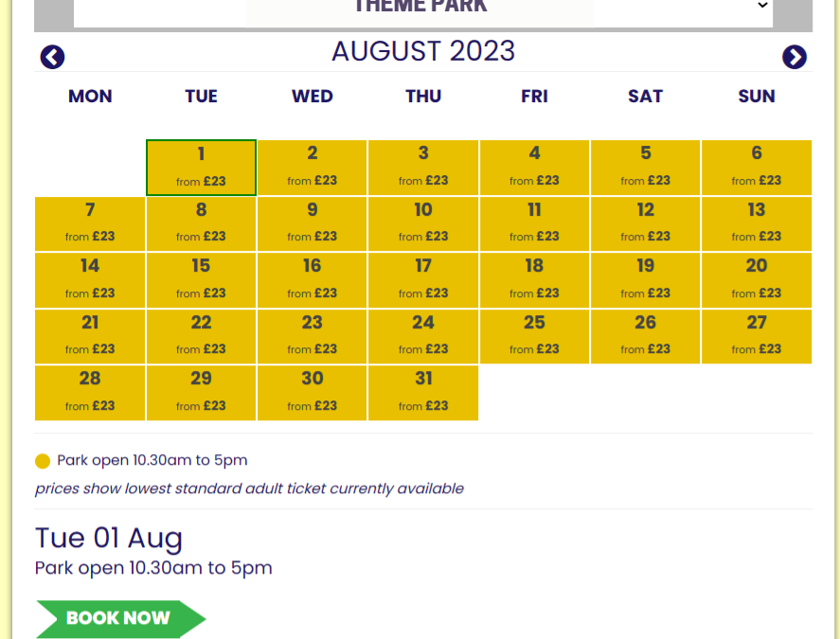The width and height of the screenshot is (840, 639).
Task: Select August 31 on the calendar
Action: click(x=423, y=392)
